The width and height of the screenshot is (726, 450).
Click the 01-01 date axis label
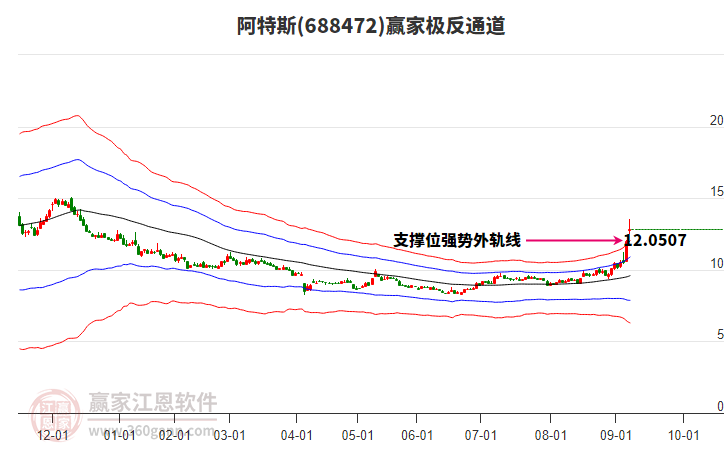point(119,435)
